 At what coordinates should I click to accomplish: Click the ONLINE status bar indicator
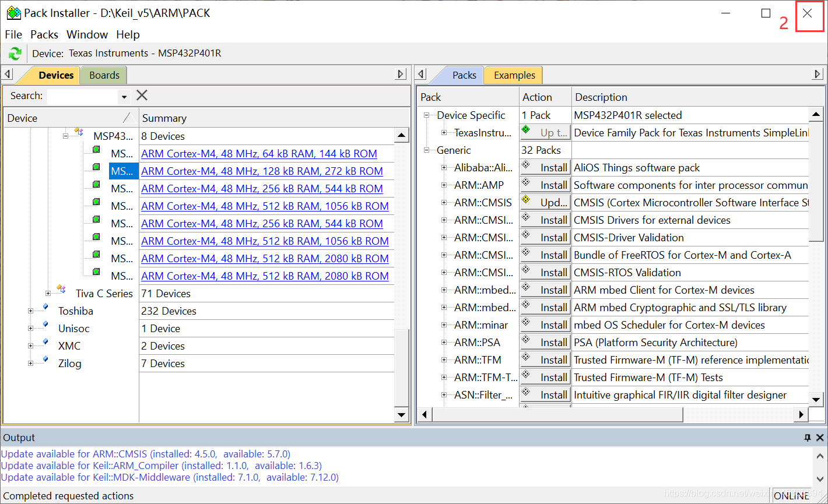click(x=791, y=496)
